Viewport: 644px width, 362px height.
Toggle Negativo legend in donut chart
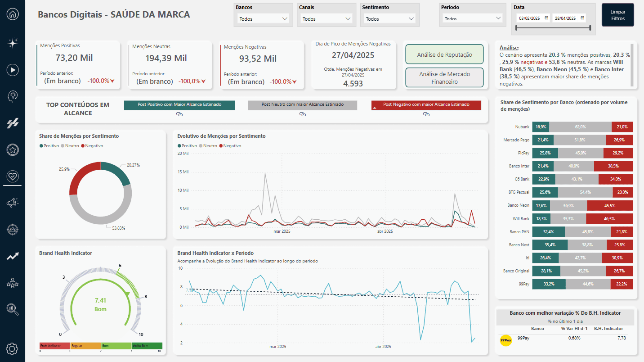point(92,146)
